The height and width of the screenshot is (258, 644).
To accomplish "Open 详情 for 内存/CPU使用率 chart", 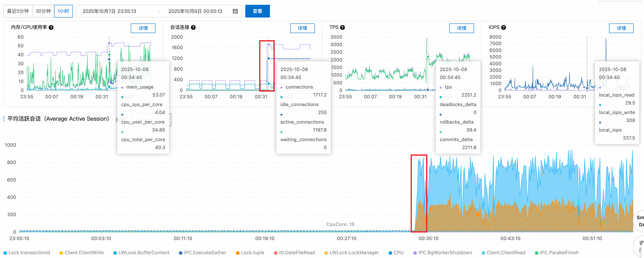I will pyautogui.click(x=143, y=28).
